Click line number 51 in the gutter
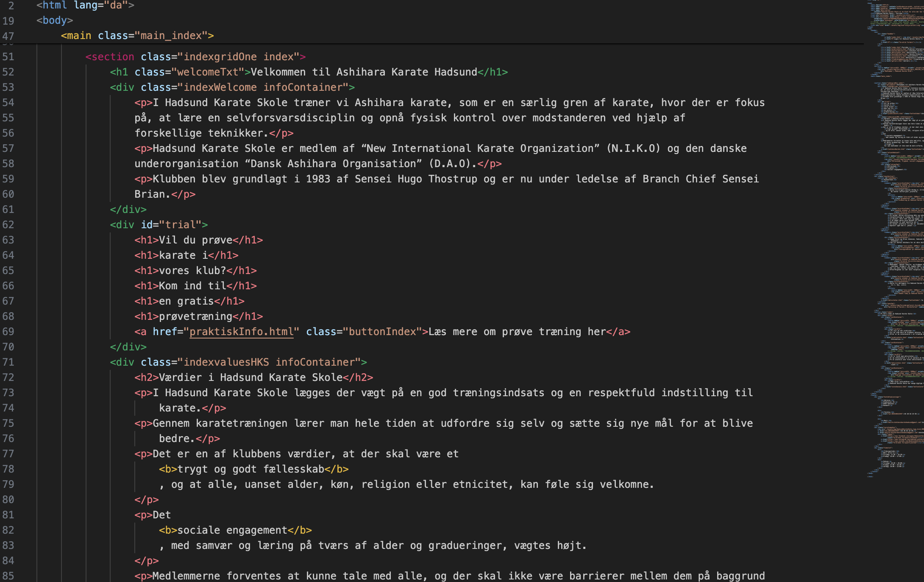Viewport: 924px width, 582px height. pos(8,57)
